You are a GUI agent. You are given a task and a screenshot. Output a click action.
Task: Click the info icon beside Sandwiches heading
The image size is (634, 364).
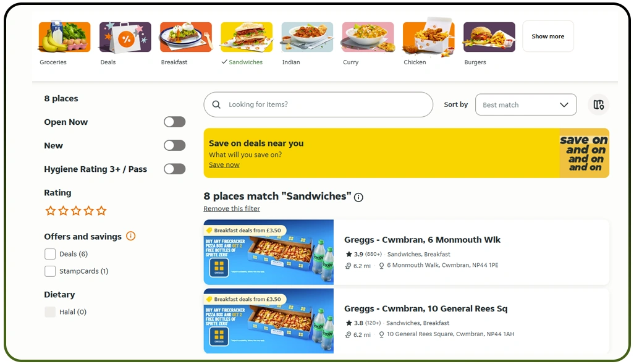coord(358,197)
